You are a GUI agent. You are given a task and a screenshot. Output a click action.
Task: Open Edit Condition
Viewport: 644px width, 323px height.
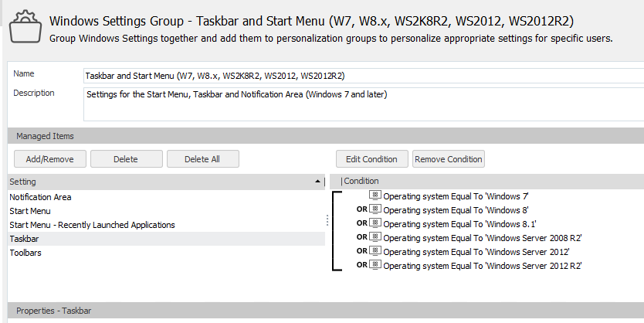coord(371,159)
